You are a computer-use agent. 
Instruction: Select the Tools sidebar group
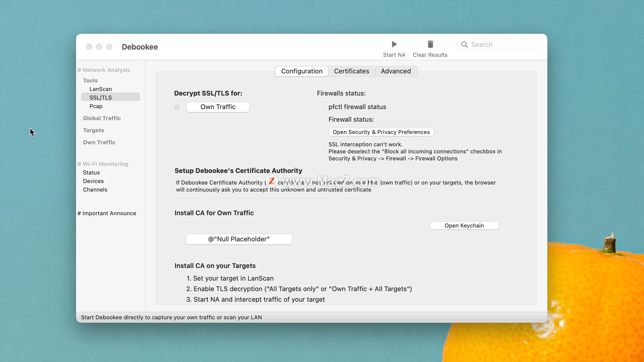(90, 80)
